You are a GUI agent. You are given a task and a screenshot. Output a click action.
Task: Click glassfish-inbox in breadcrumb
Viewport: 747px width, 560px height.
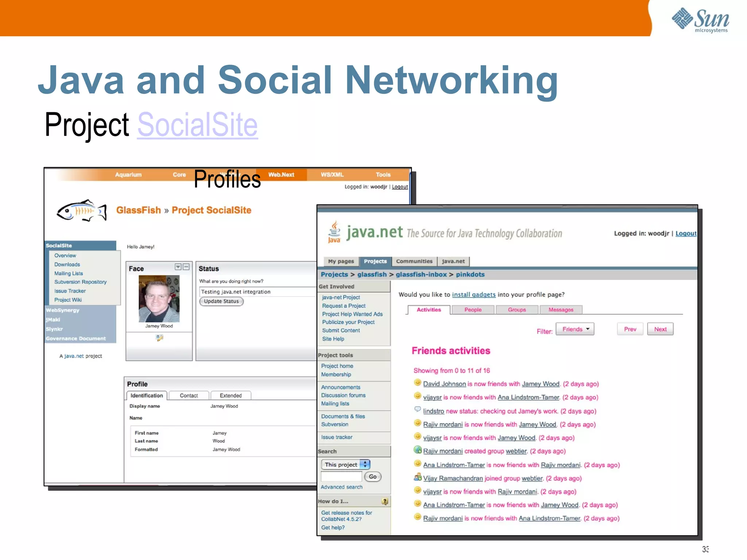coord(421,275)
